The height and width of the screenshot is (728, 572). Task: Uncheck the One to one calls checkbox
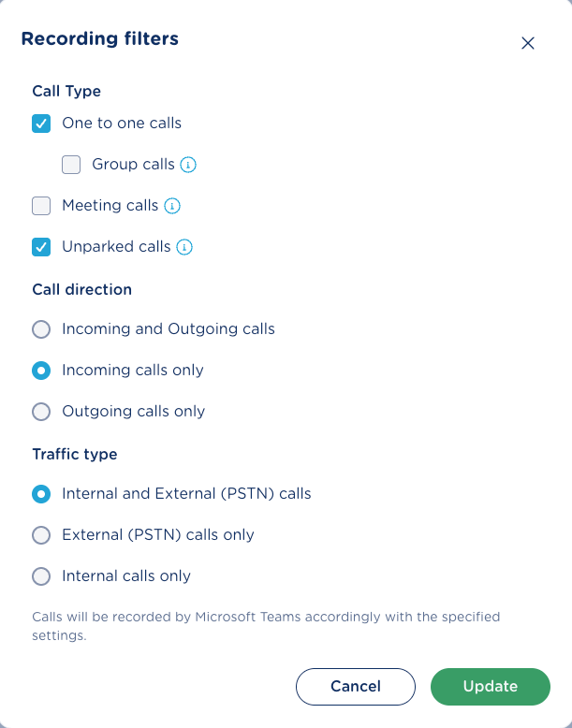41,124
